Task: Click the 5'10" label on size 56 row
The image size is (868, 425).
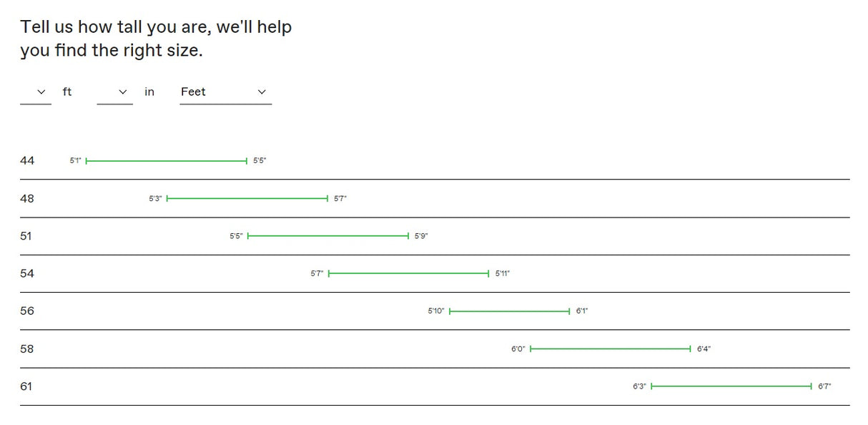Action: (x=436, y=311)
